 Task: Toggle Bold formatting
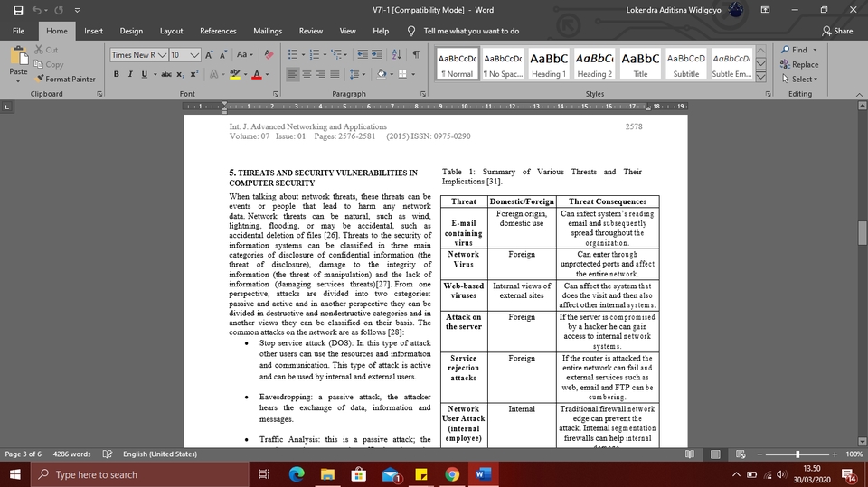coord(117,74)
